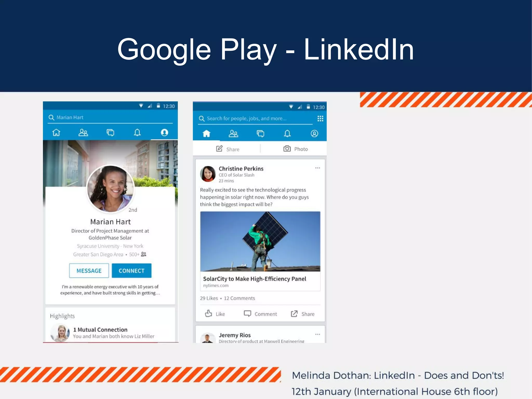Image resolution: width=532 pixels, height=399 pixels.
Task: View the 29 Likes list
Action: (x=209, y=298)
